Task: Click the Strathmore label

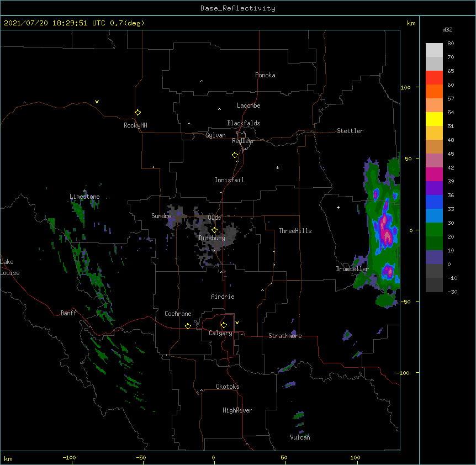Action: click(285, 336)
